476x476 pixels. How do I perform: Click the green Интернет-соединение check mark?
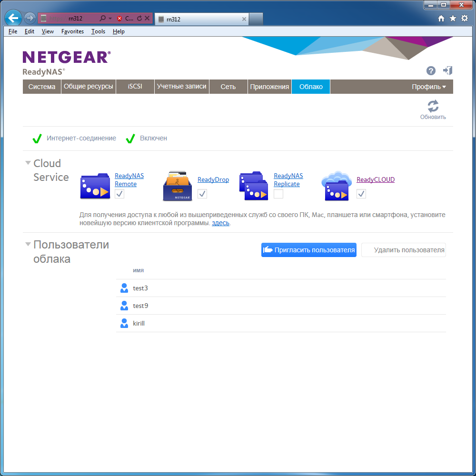[37, 139]
